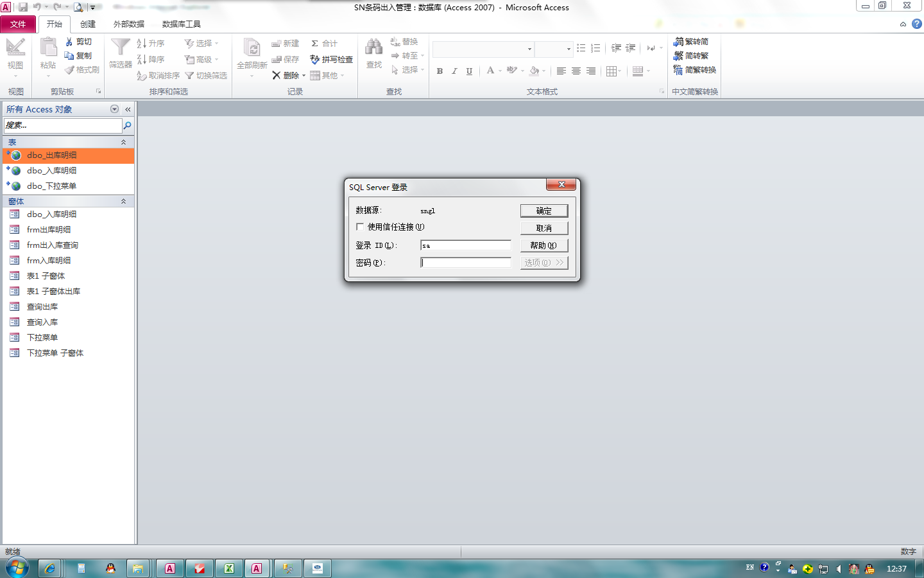Click the 登录 ID input field

466,245
